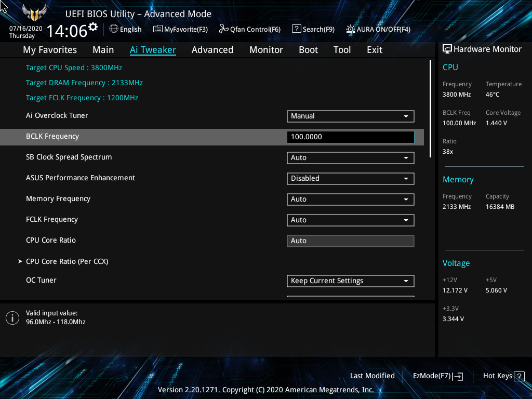
Task: Select the FCLK Frequency label
Action: coord(52,220)
